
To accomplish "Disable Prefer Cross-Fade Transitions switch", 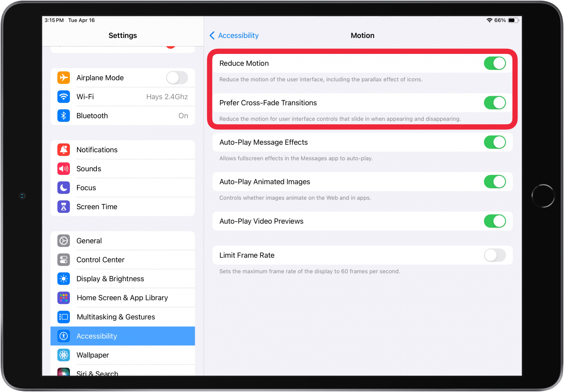I will click(494, 103).
